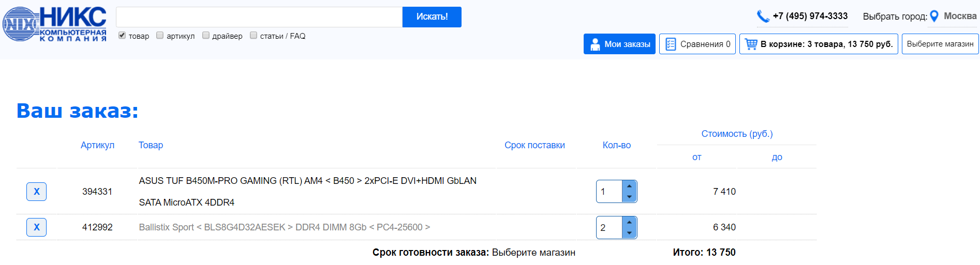This screenshot has width=980, height=265.
Task: Open the "Выберите магазин" store selector
Action: point(940,44)
